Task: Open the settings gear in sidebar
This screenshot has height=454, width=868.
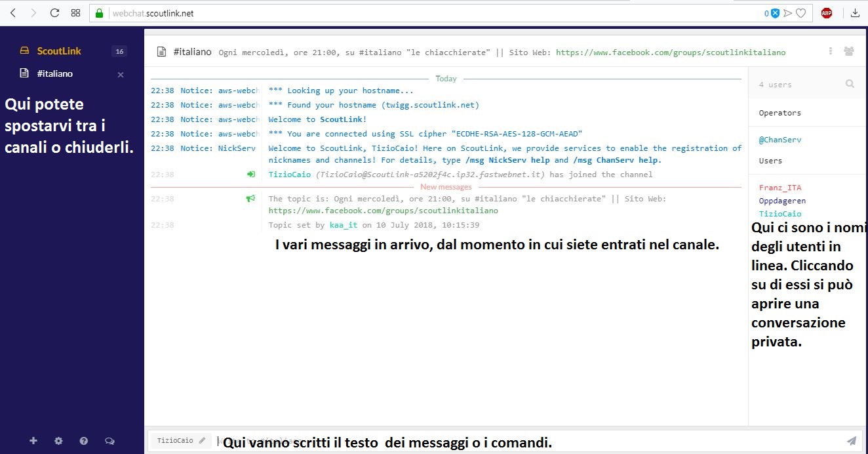Action: pyautogui.click(x=58, y=441)
